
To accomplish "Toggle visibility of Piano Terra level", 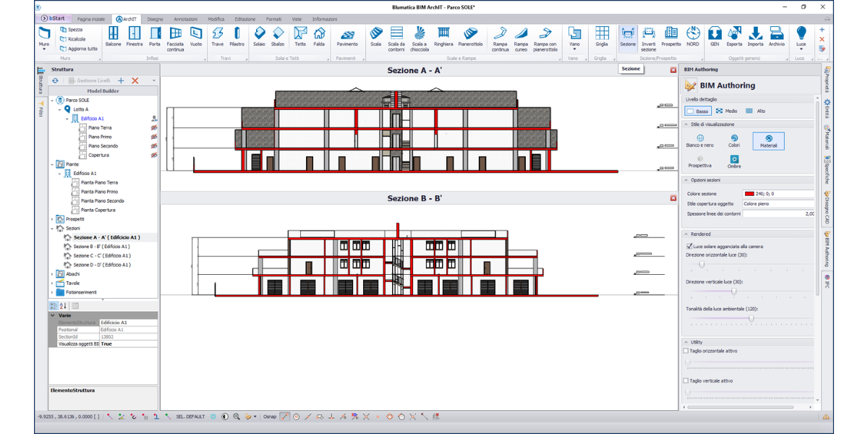I will click(153, 127).
